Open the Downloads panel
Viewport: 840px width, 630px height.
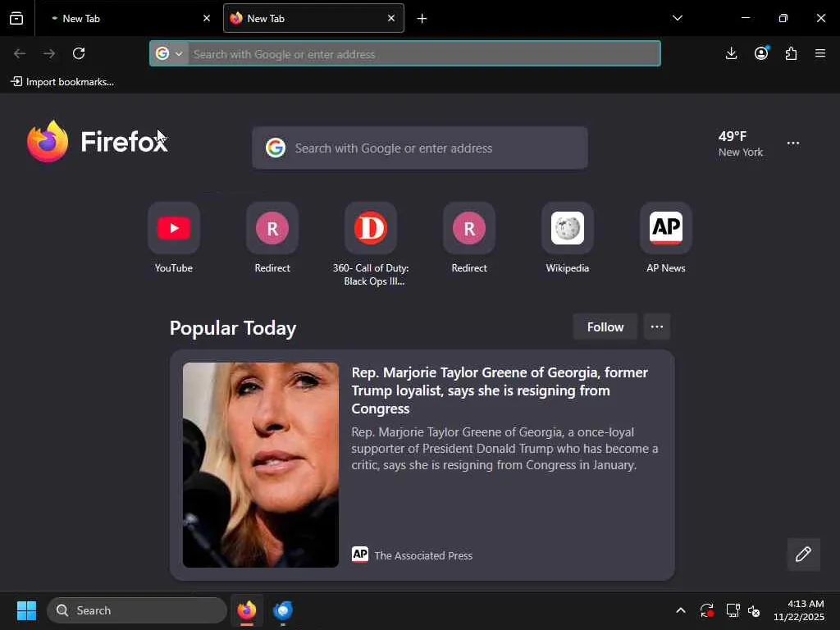point(731,53)
